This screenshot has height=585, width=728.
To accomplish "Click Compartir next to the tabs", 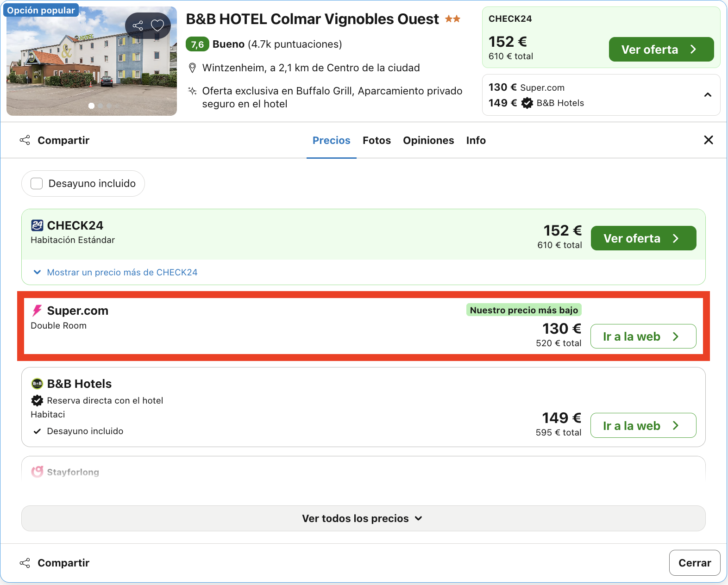I will 55,140.
